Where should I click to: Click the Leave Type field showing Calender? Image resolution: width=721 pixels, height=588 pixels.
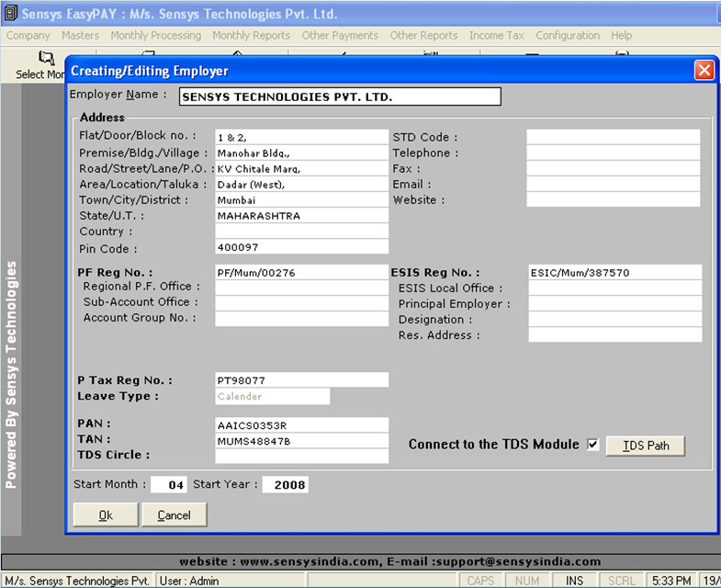click(272, 396)
